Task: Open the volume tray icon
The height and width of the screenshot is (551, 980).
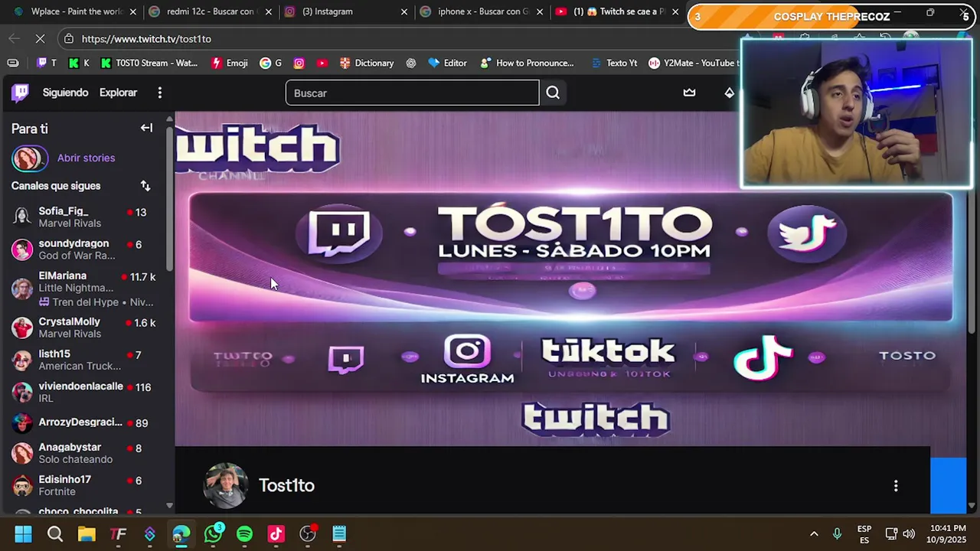Action: coord(909,533)
